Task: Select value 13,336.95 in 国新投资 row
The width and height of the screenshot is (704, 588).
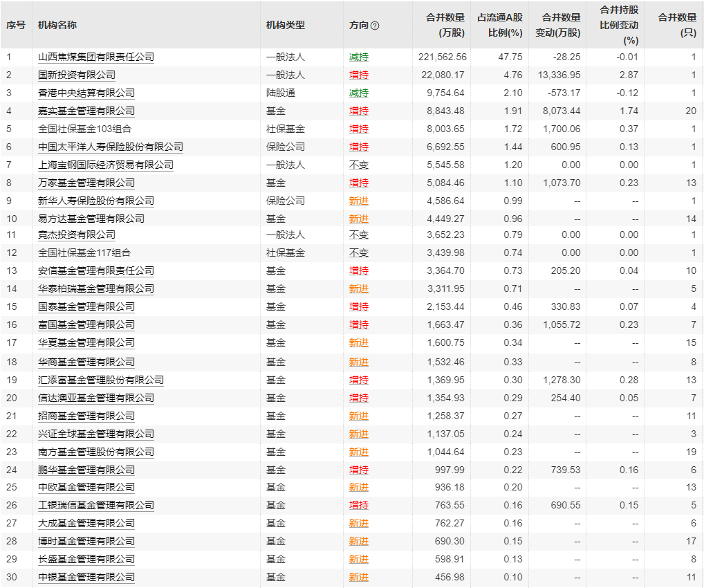Action: 559,75
